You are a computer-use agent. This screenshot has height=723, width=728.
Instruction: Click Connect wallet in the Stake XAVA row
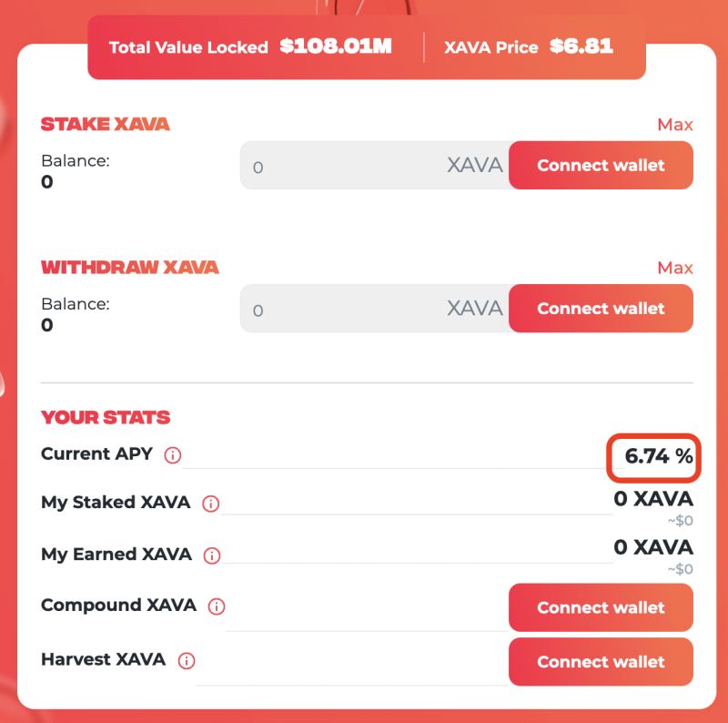pos(601,166)
